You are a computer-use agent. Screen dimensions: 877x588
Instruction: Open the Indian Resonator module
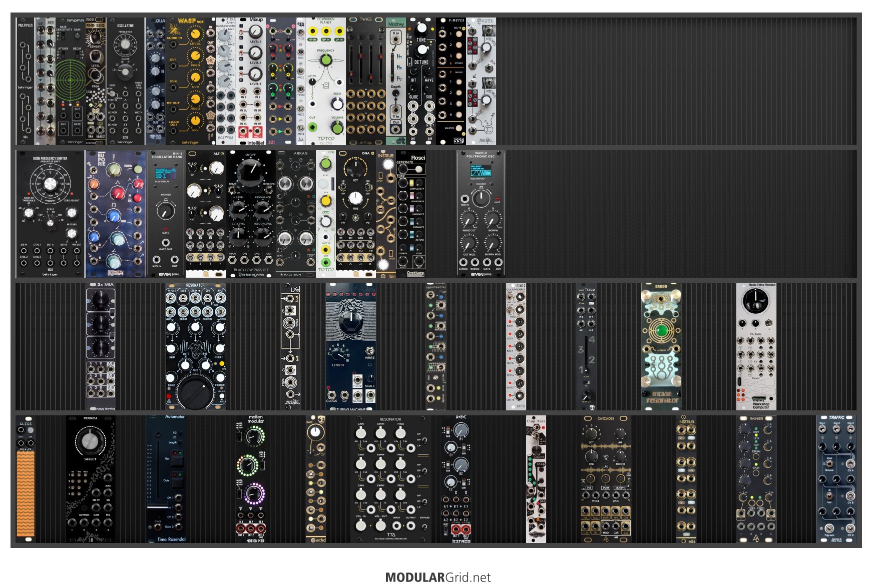(661, 347)
